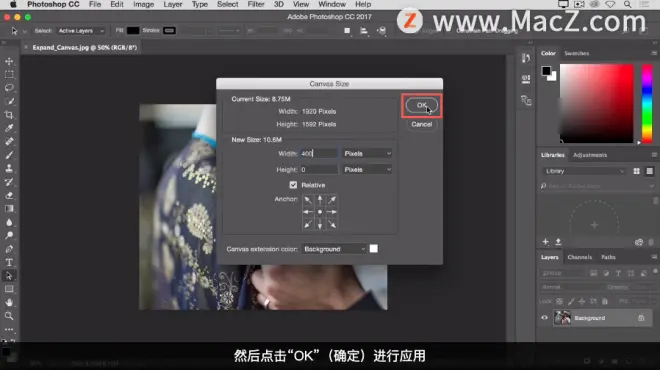Uncheck the Relative checkbox
Viewport: 660px width, 370px height.
(x=293, y=185)
